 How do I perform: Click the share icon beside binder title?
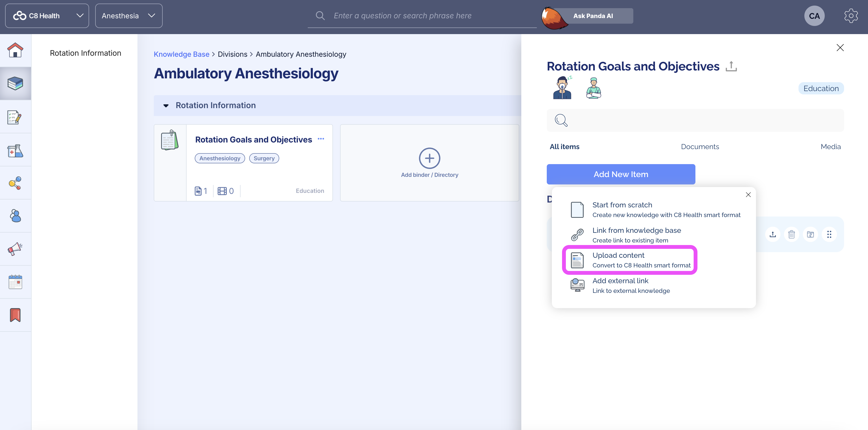(731, 66)
